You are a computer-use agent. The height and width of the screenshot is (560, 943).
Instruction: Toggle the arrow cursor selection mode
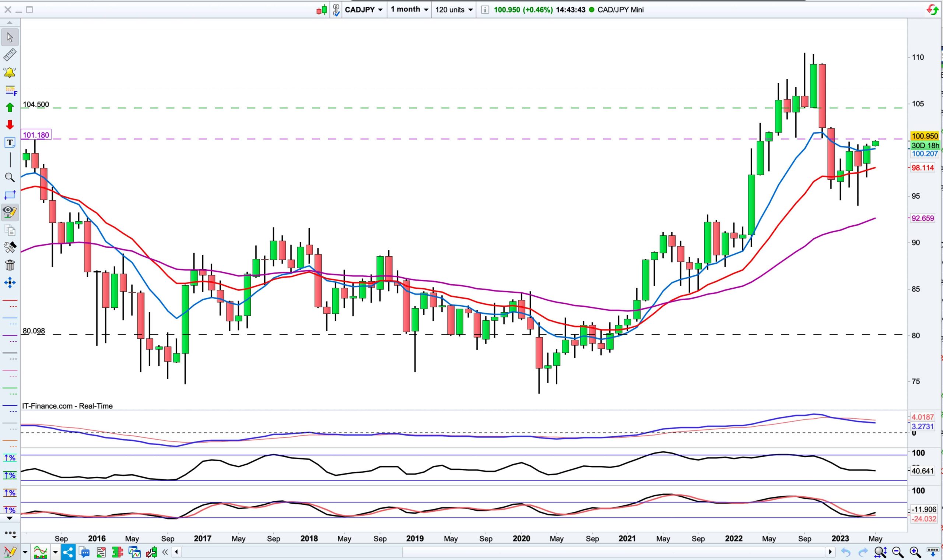pyautogui.click(x=10, y=37)
